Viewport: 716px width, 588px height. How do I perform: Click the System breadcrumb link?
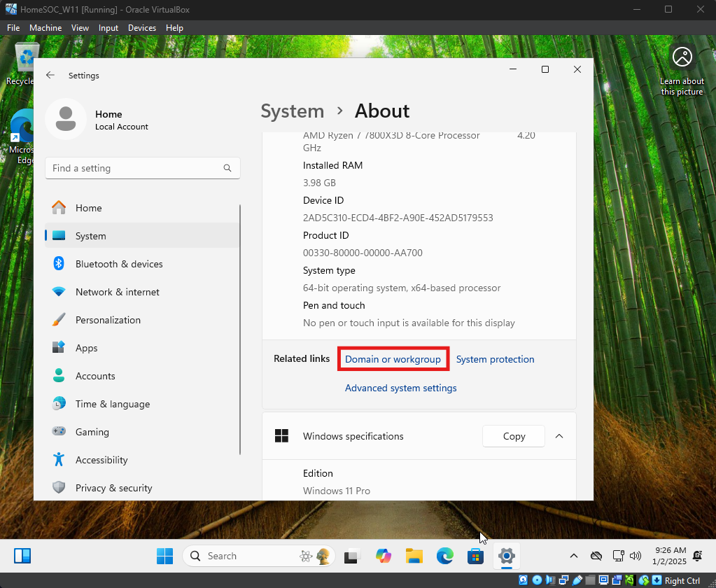click(292, 111)
